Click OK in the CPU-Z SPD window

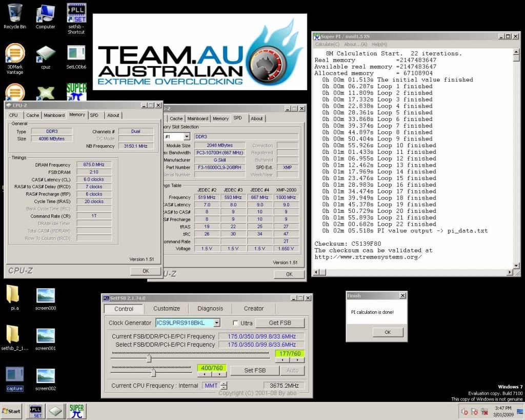[x=289, y=274]
